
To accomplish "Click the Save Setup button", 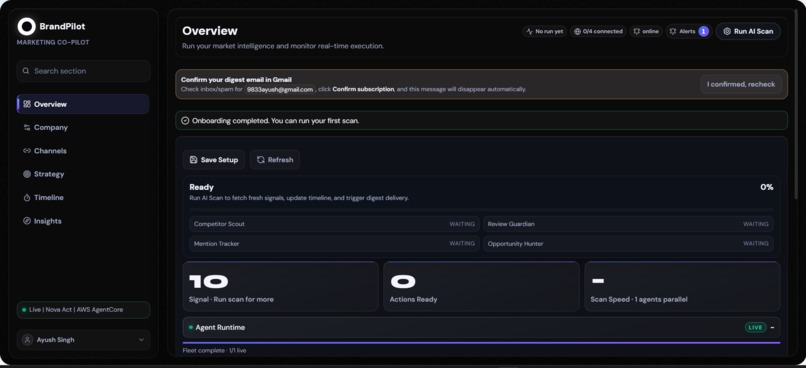I will pos(213,160).
